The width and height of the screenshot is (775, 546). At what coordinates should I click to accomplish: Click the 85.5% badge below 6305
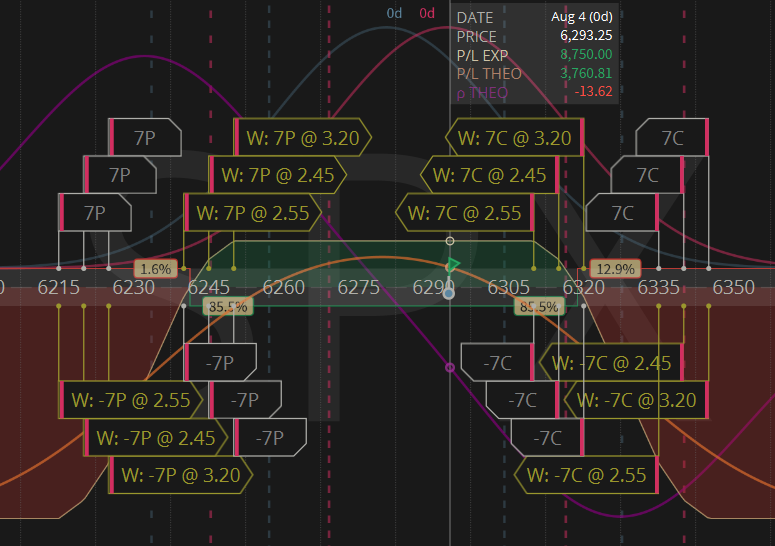(x=539, y=306)
